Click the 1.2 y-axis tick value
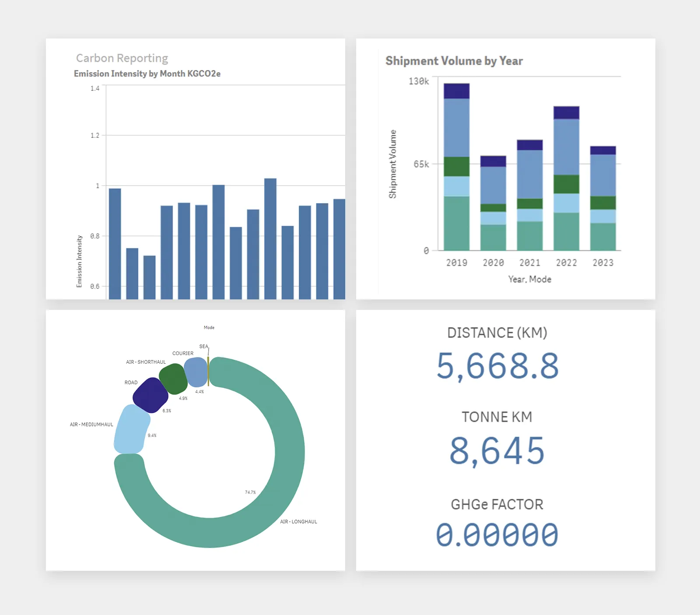700x615 pixels. click(95, 135)
